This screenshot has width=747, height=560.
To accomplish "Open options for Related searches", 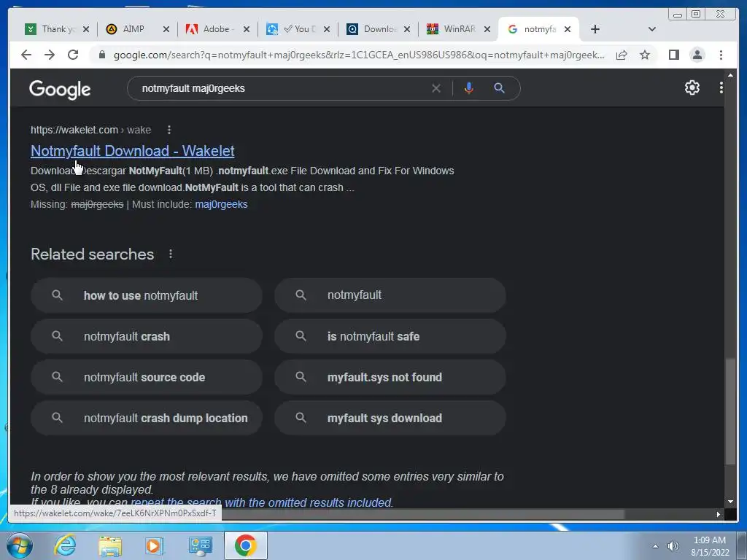I will [x=171, y=254].
